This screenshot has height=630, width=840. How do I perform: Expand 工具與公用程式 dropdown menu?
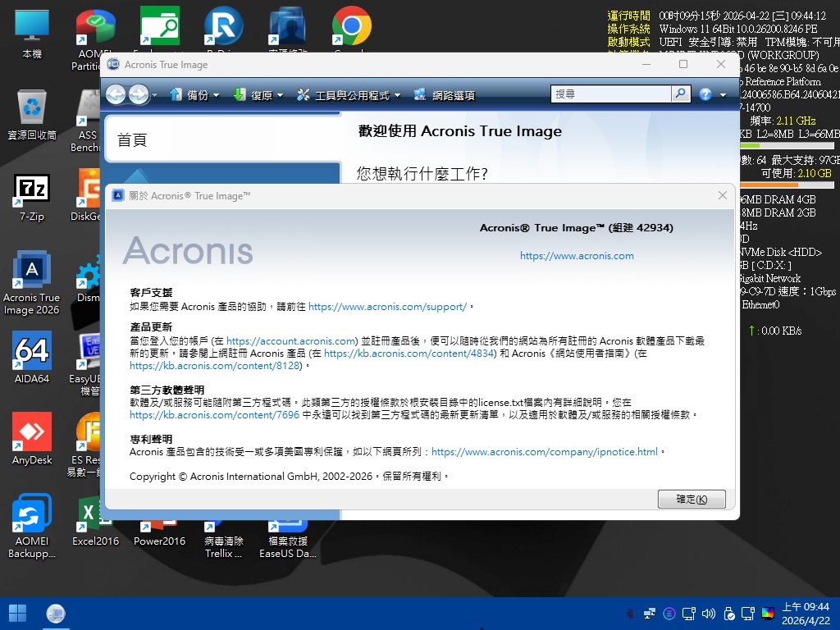(x=349, y=95)
